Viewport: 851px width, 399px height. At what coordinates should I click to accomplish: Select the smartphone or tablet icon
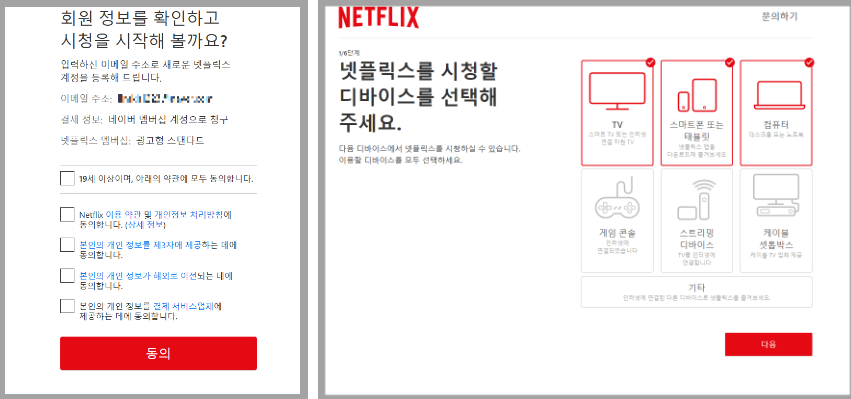[697, 95]
